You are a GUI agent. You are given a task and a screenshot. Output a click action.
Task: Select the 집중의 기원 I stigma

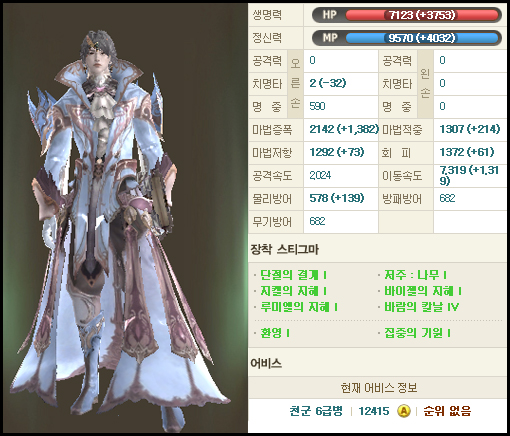[x=417, y=333]
